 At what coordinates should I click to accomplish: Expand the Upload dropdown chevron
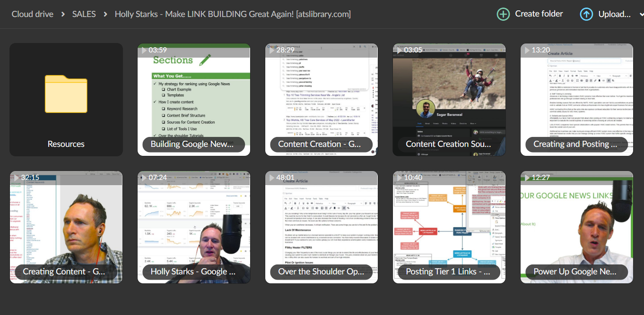point(641,14)
